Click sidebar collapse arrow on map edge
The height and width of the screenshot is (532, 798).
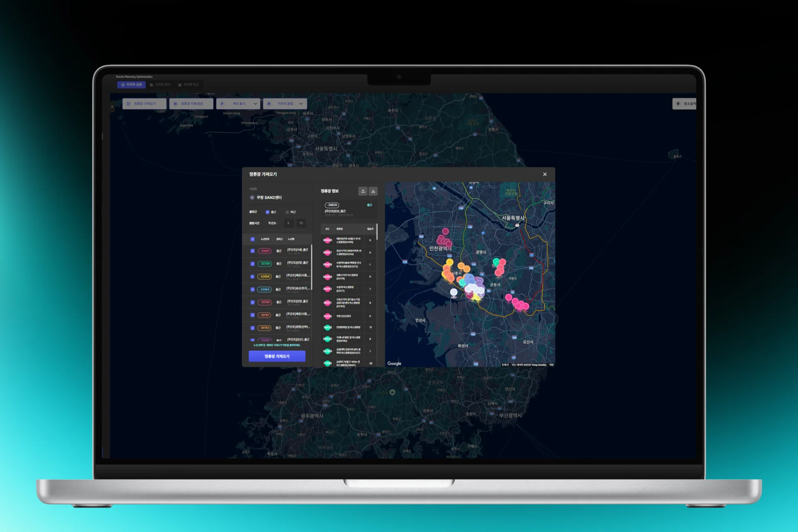[112, 107]
